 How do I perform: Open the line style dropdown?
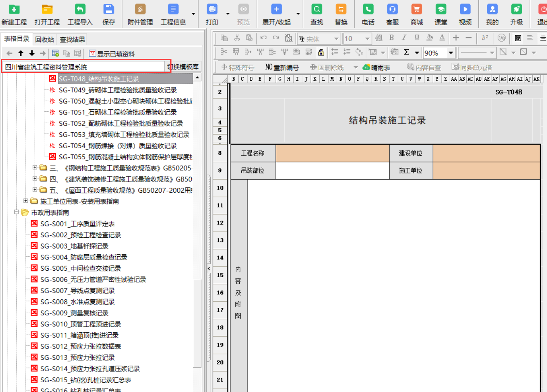coord(492,52)
